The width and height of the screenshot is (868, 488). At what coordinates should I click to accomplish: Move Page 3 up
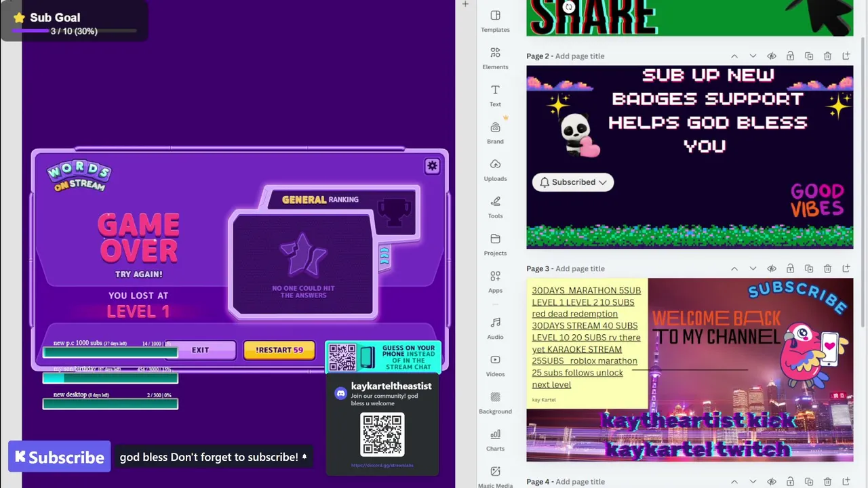pos(734,269)
